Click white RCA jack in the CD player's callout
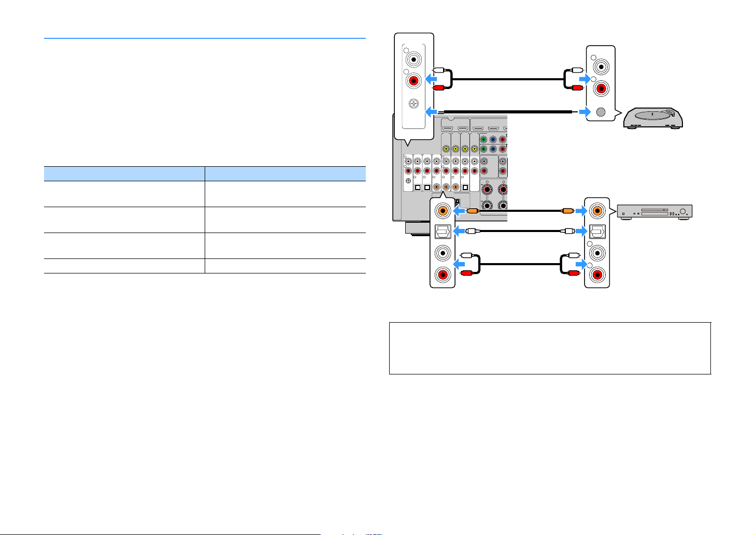 (x=597, y=253)
